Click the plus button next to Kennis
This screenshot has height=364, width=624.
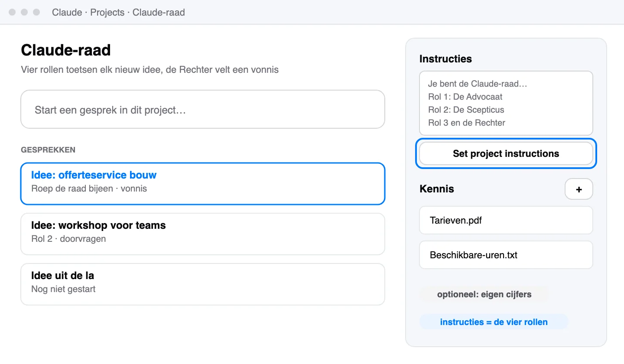[x=579, y=189]
